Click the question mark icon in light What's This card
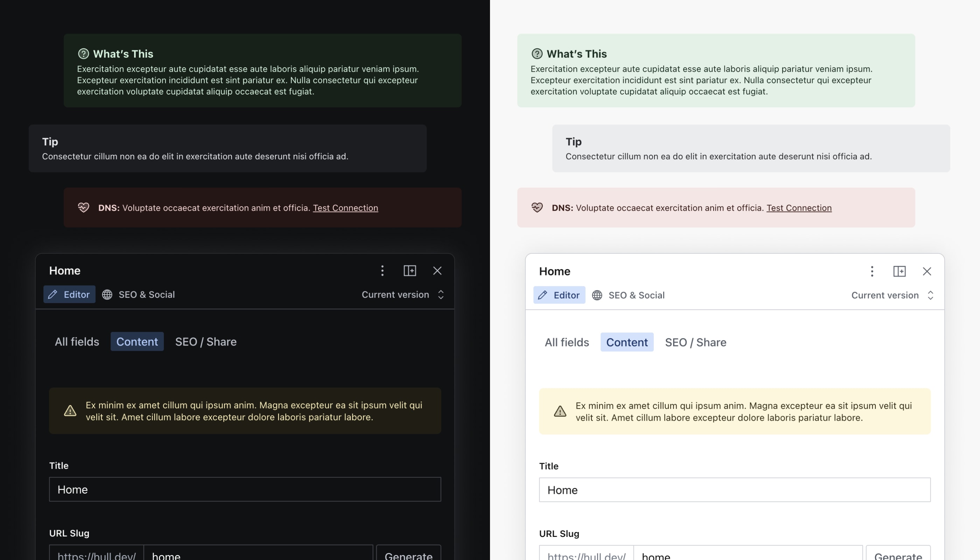This screenshot has width=980, height=560. tap(537, 54)
